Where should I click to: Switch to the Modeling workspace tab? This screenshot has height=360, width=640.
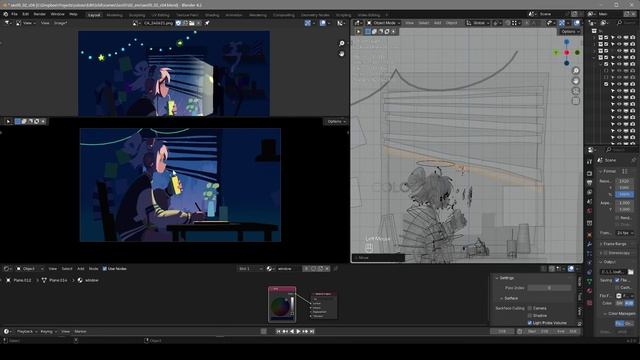coord(114,15)
